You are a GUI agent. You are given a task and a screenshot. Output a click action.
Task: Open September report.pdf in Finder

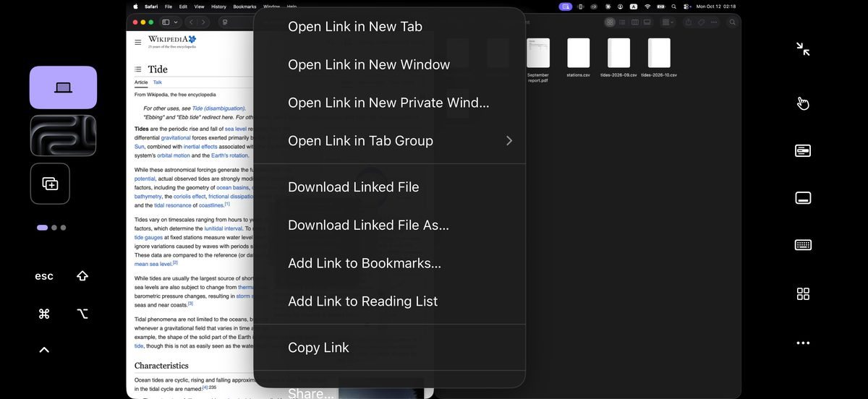[537, 60]
